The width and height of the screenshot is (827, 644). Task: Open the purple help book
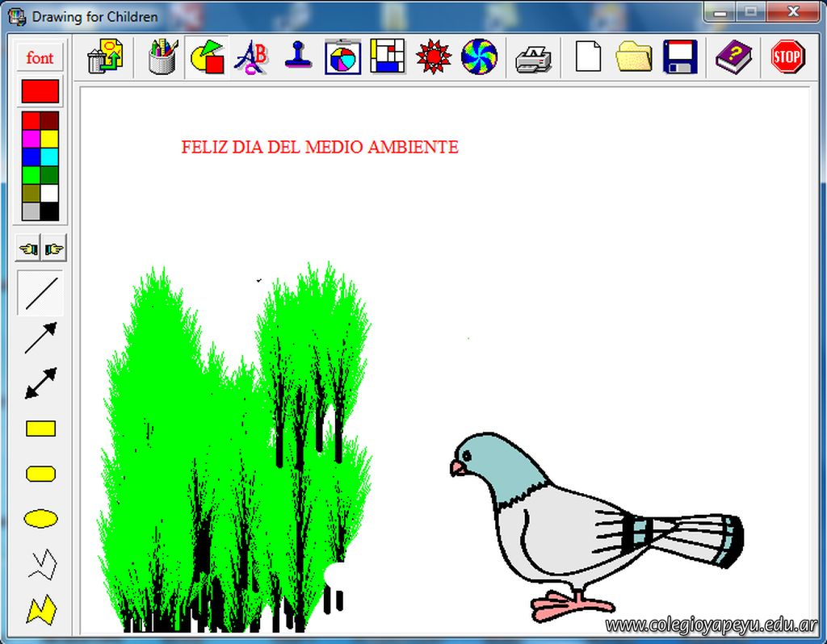point(733,57)
